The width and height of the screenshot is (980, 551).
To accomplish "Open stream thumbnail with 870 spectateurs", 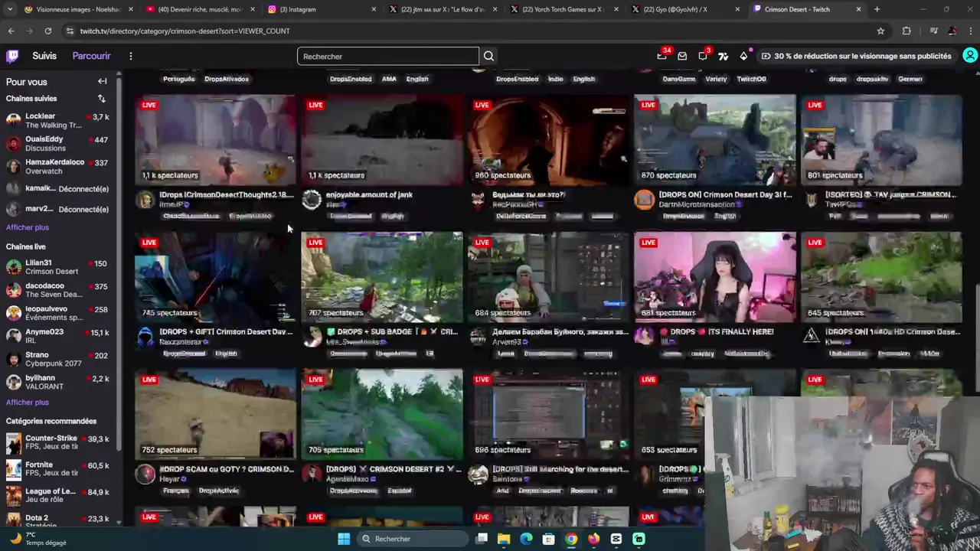I will (715, 139).
